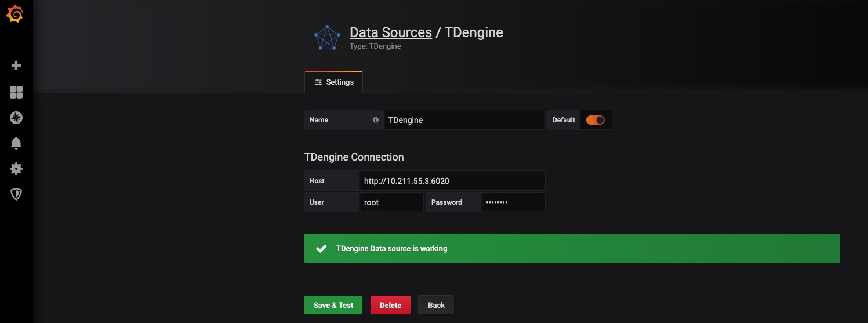The width and height of the screenshot is (868, 323).
Task: Toggle the Default data source switch
Action: click(x=595, y=120)
